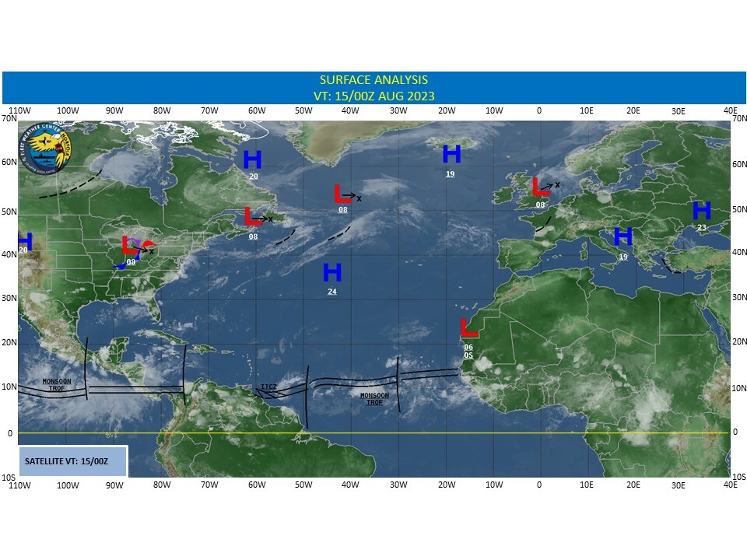
Task: Click the red L south of Greenland
Action: pos(342,194)
